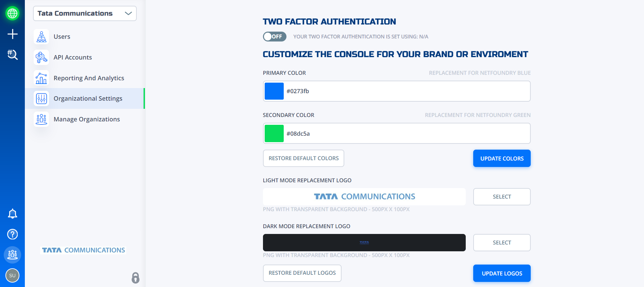Click Restore Default Colors button

(x=303, y=158)
